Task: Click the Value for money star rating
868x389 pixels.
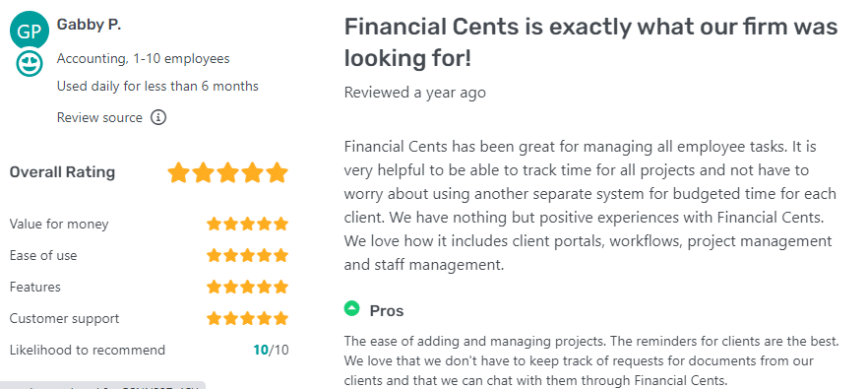Action: click(247, 224)
